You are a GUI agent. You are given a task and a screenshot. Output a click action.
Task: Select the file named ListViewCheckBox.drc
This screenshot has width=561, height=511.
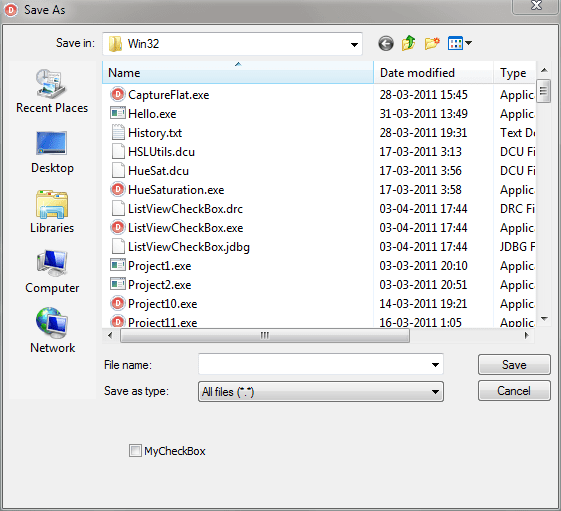coord(185,209)
